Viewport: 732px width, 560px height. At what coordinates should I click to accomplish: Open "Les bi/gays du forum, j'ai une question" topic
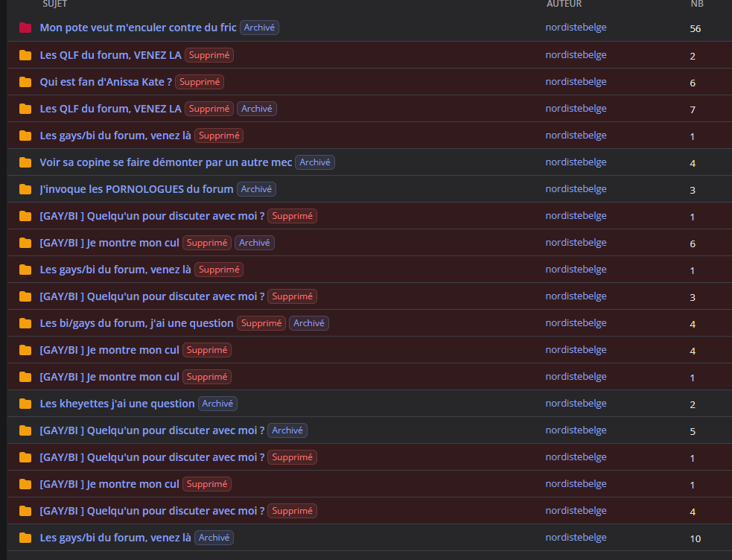[x=136, y=323]
